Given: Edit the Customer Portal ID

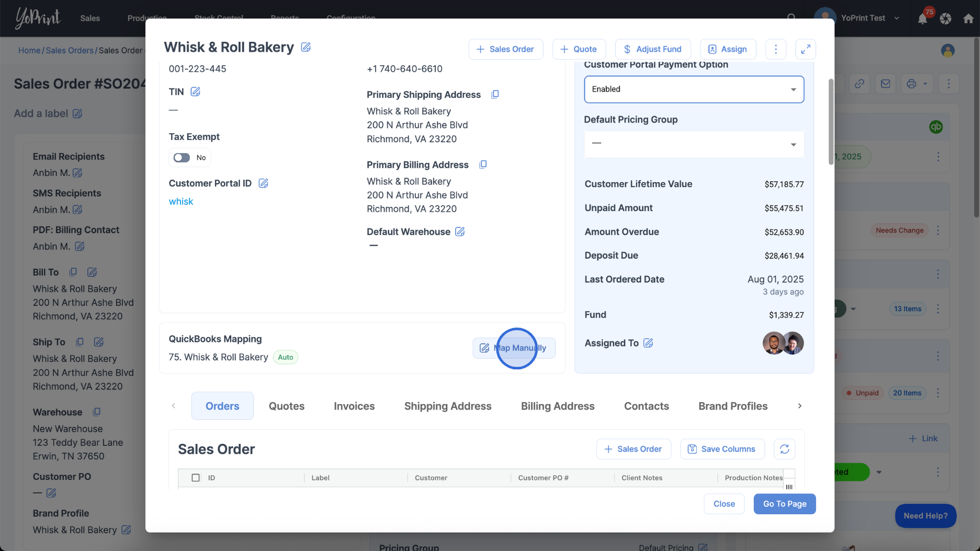Looking at the screenshot, I should 263,183.
